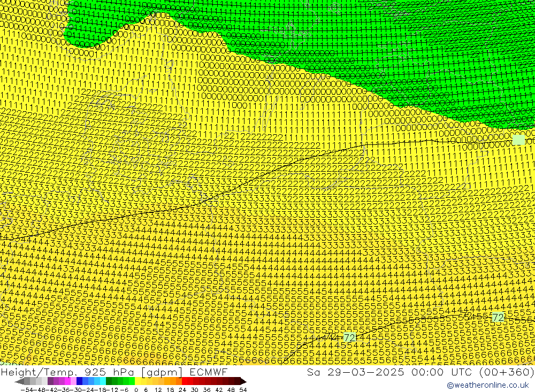Image resolution: width=535 pixels, height=392 pixels.
Task: Pick the cyan swatch above -18
Action: pyautogui.click(x=103, y=381)
